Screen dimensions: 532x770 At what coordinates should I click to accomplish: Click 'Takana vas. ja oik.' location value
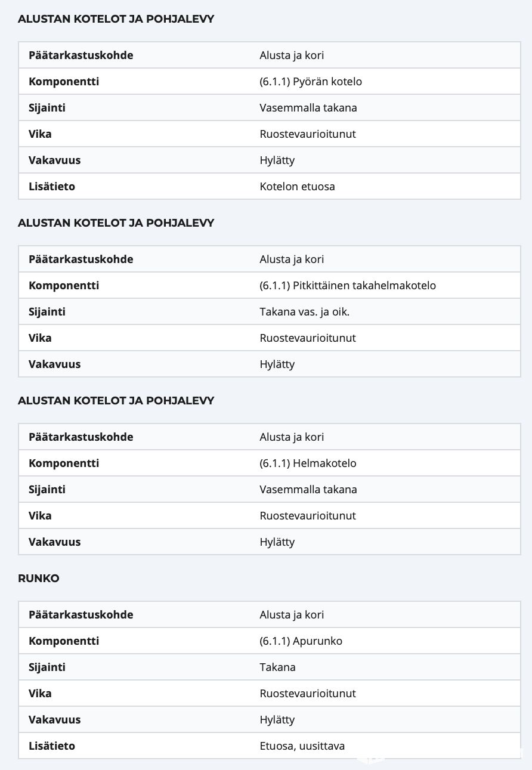304,312
